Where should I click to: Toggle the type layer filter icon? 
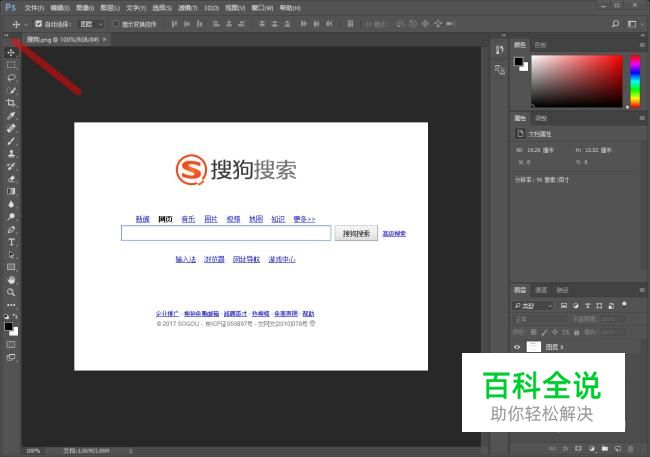click(587, 306)
